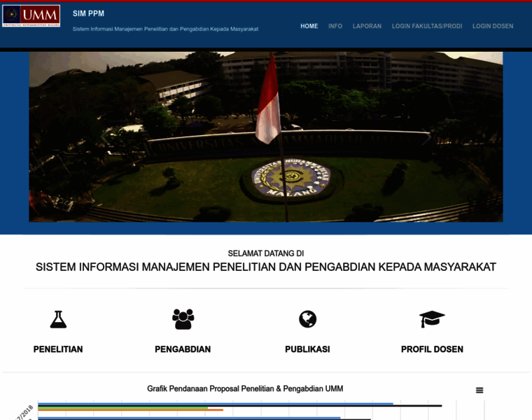Click the flask icon for Penelitian
The width and height of the screenshot is (532, 420).
[58, 319]
